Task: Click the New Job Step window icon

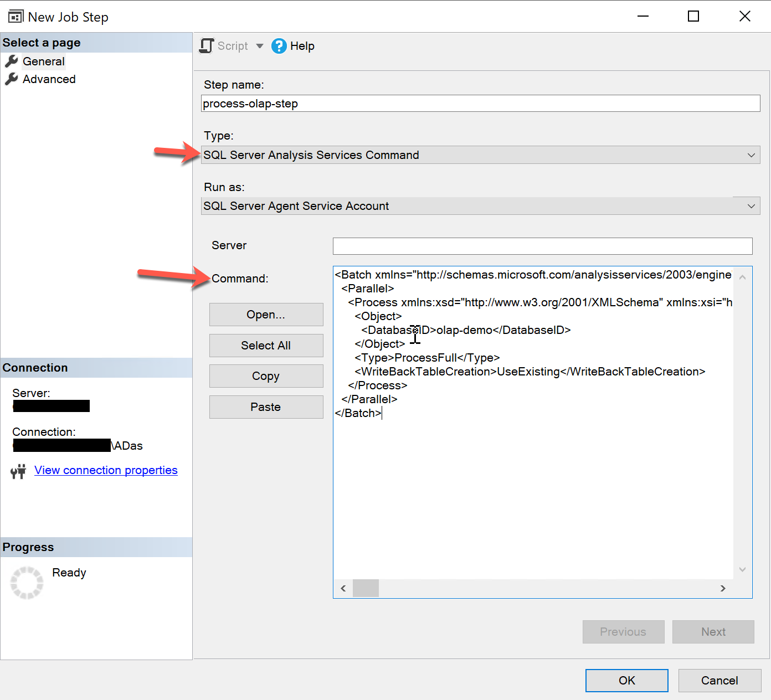Action: coord(16,17)
